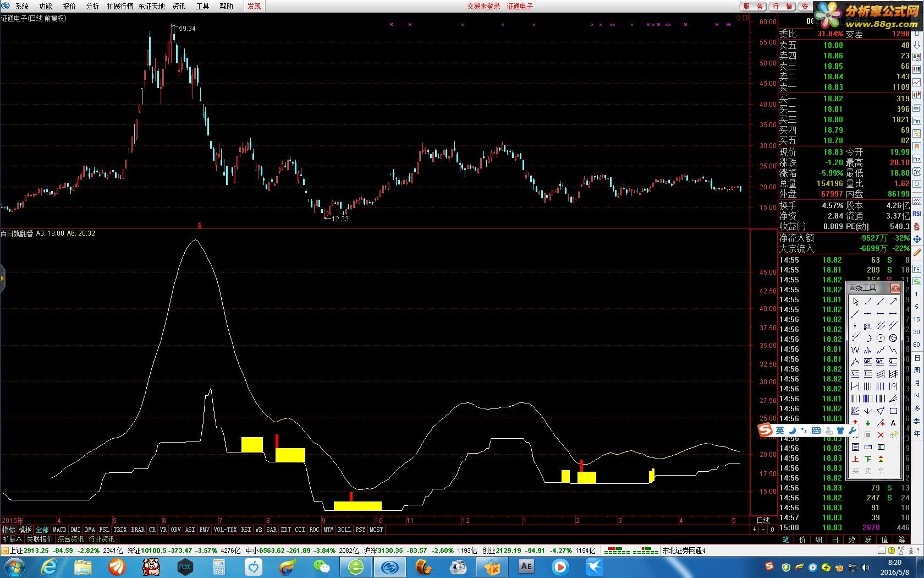924x578 pixels.
Task: Click the 发现 button in the menu bar
Action: coord(254,6)
